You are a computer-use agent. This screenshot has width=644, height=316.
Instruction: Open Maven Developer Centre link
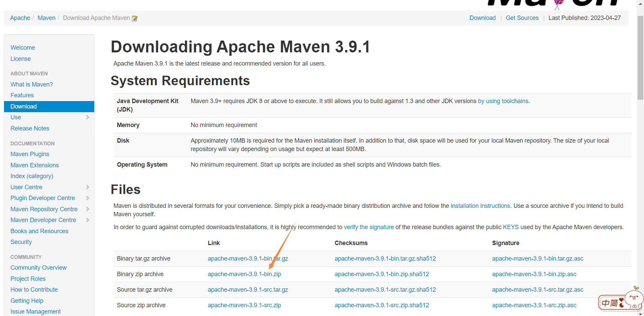43,220
